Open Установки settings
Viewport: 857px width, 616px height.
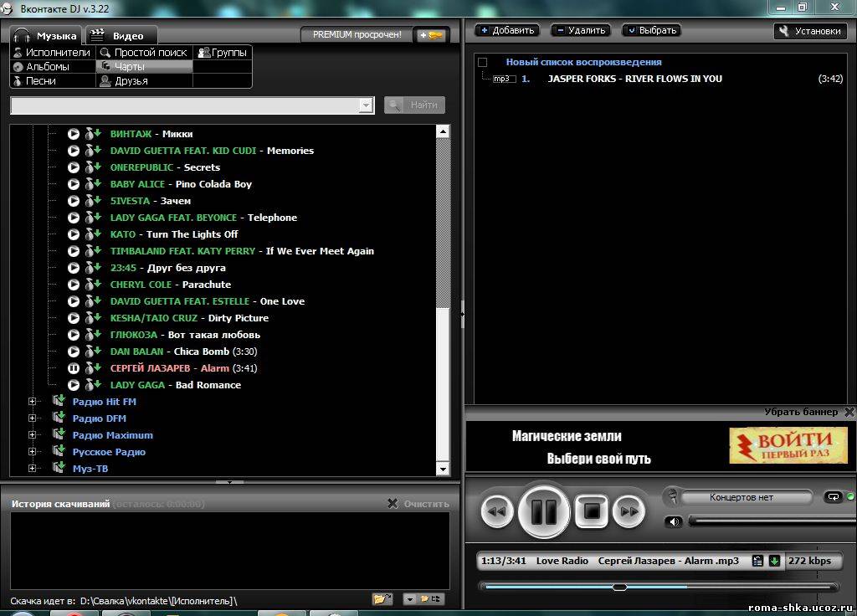(x=810, y=31)
